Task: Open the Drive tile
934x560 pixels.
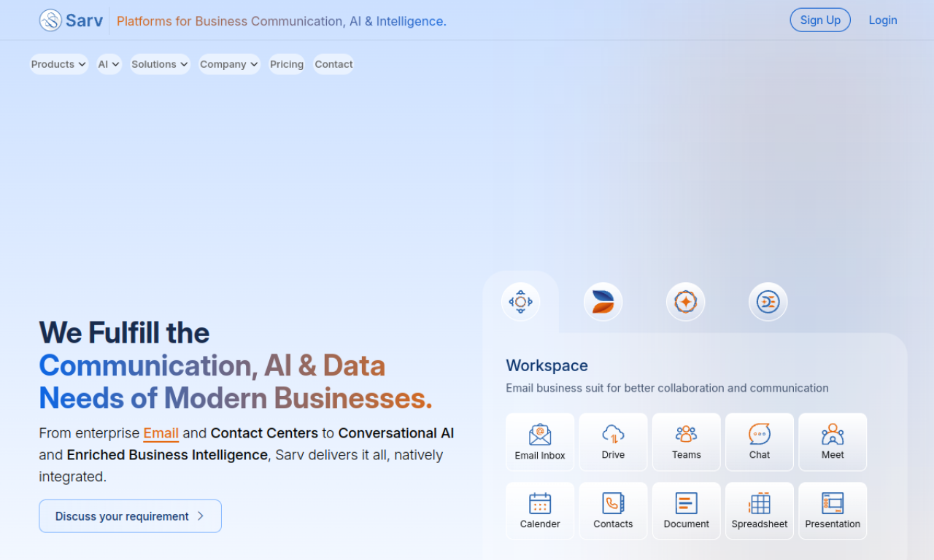Action: tap(613, 442)
